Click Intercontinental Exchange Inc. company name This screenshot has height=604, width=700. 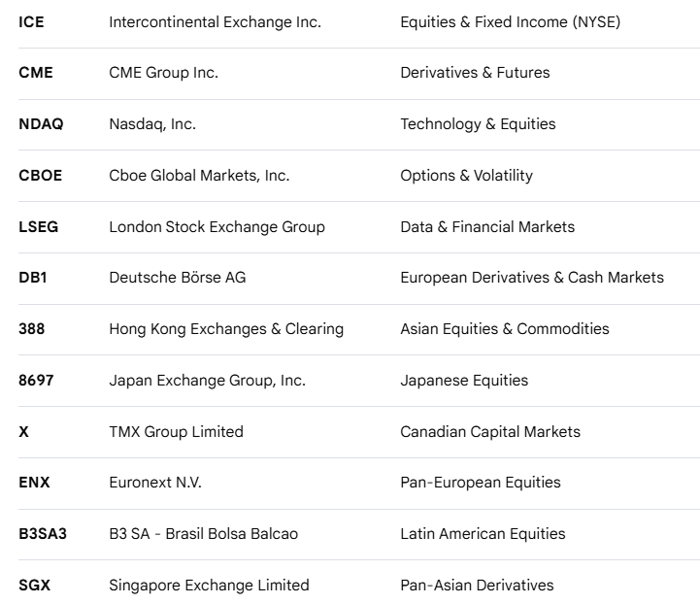pyautogui.click(x=216, y=22)
